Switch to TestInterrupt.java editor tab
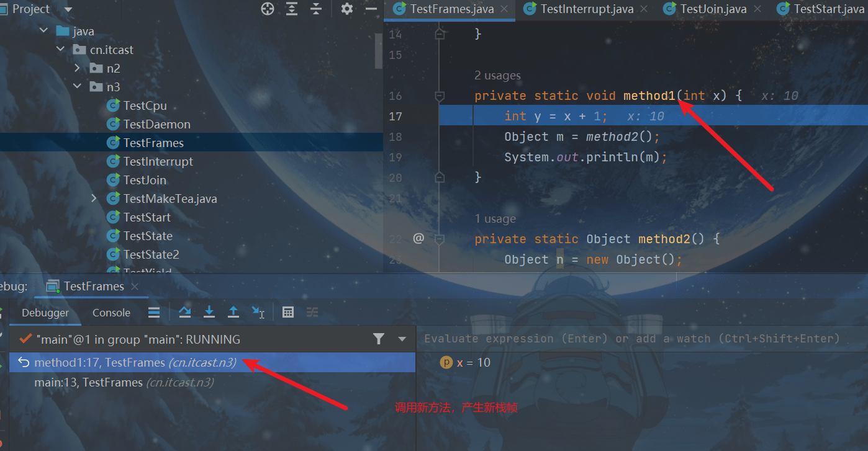 pyautogui.click(x=586, y=9)
